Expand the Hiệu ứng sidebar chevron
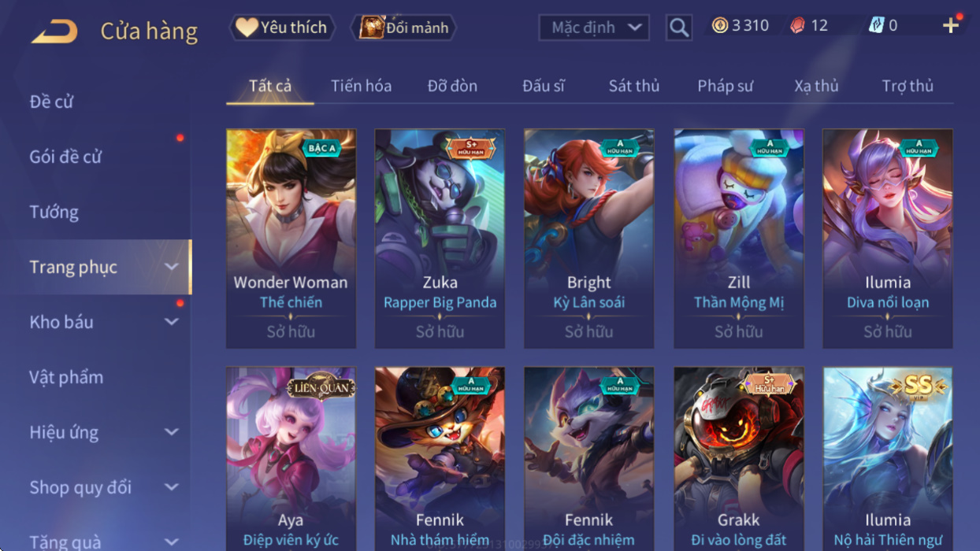 coord(172,432)
